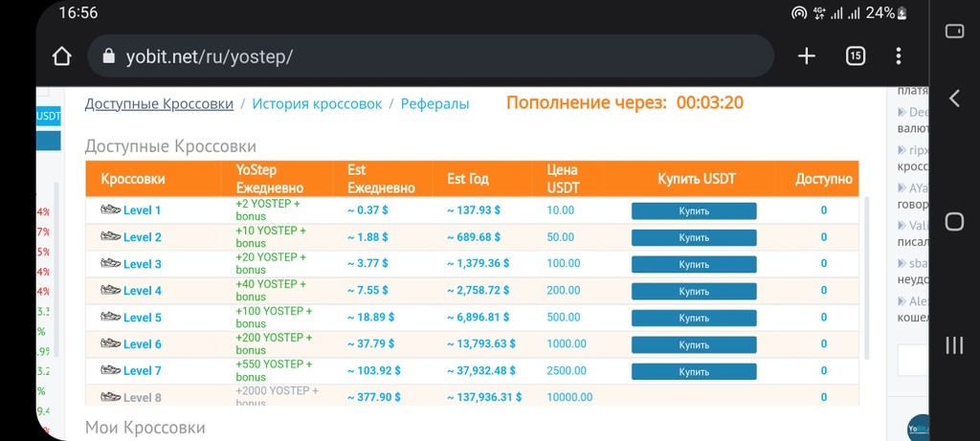Screen dimensions: 980x441
Task: Click the sneaker icon next to Level 2
Action: tap(111, 236)
